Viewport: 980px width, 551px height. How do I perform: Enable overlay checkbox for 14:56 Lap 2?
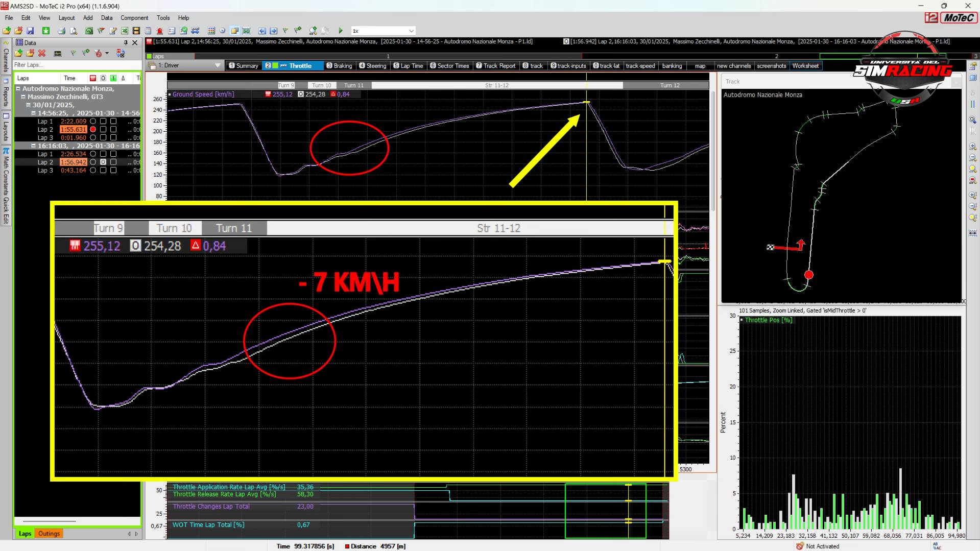103,130
